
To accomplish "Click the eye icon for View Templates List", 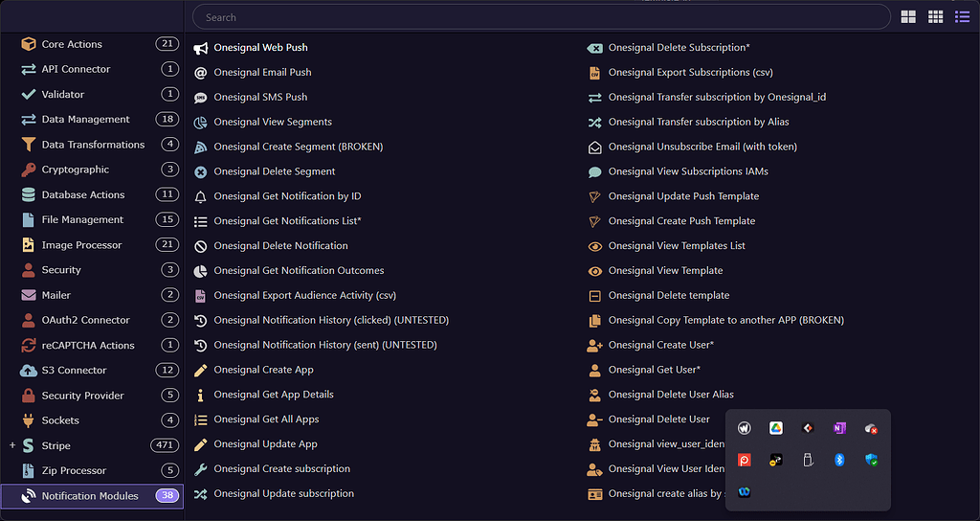I will 595,246.
